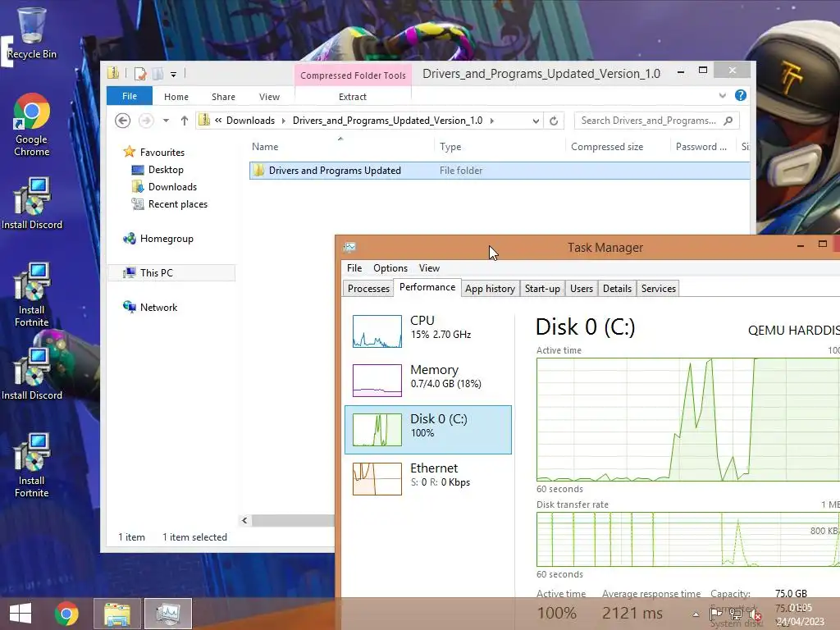
Task: Open recent locations dropdown in Explorer
Action: pyautogui.click(x=166, y=121)
